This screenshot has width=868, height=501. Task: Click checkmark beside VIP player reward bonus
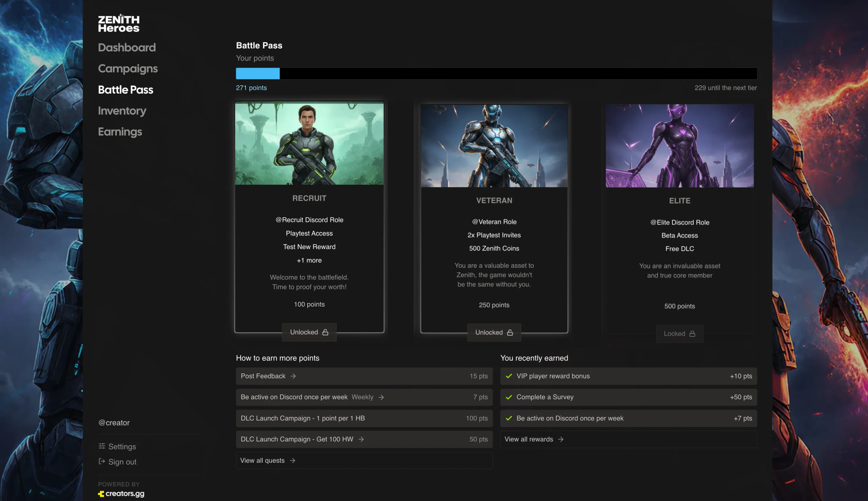(x=509, y=376)
